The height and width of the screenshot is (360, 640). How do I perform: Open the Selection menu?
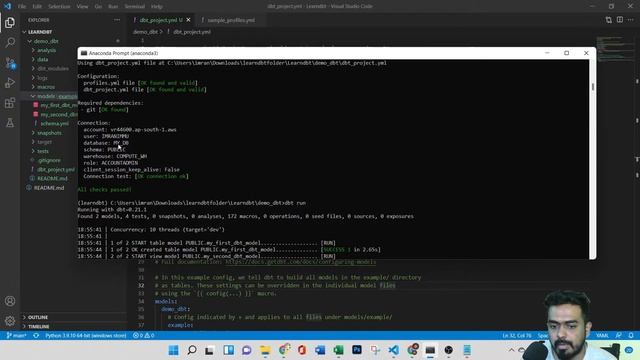59,7
